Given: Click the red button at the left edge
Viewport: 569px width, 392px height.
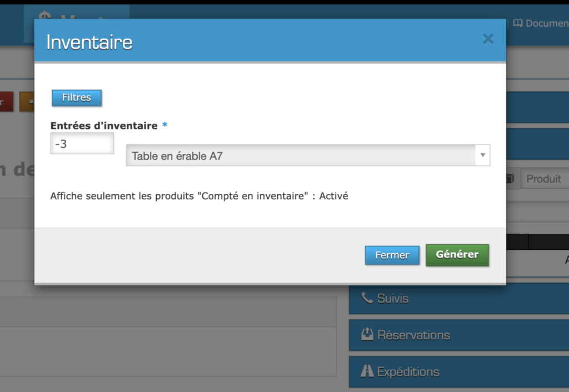Looking at the screenshot, I should pyautogui.click(x=6, y=102).
